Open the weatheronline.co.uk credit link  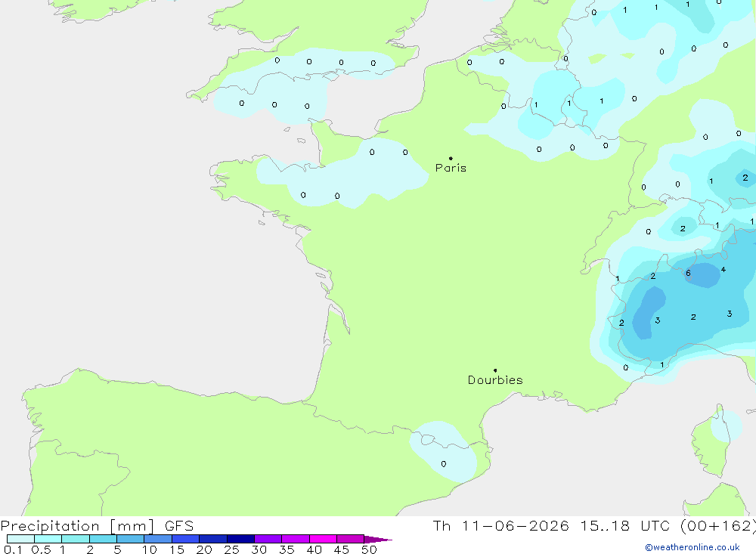[x=692, y=547]
